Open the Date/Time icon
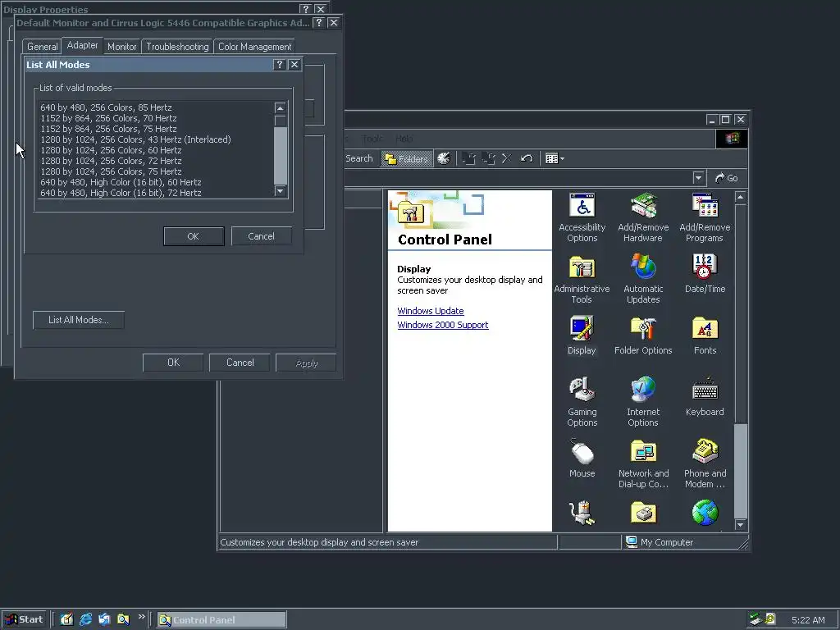840x630 pixels. coord(705,274)
